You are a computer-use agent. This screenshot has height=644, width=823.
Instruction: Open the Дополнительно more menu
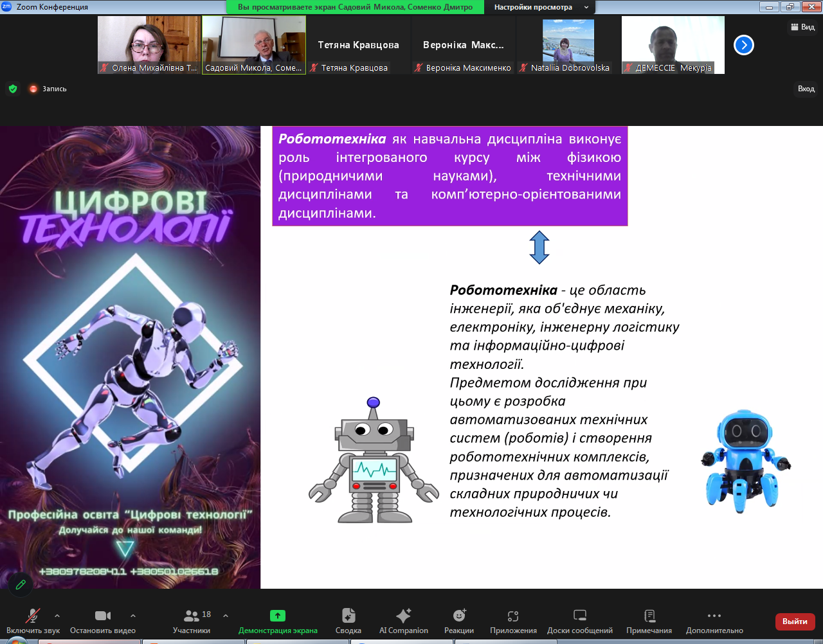pyautogui.click(x=714, y=616)
